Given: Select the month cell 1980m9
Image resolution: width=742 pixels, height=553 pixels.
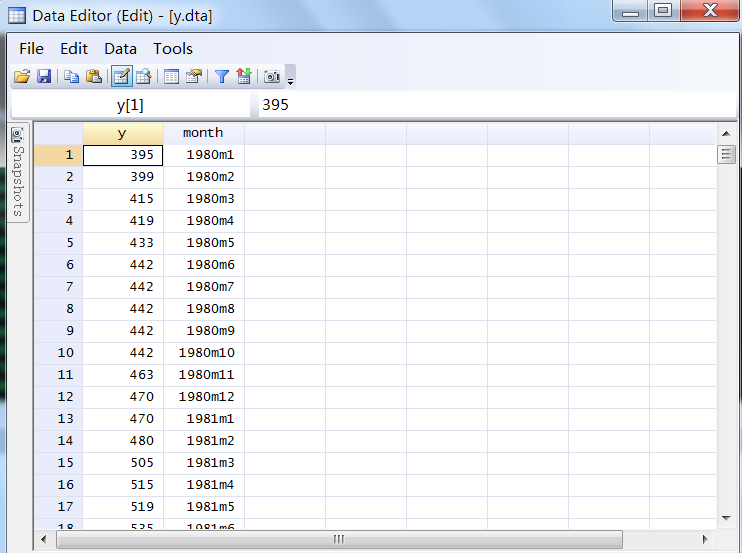Looking at the screenshot, I should pos(204,331).
